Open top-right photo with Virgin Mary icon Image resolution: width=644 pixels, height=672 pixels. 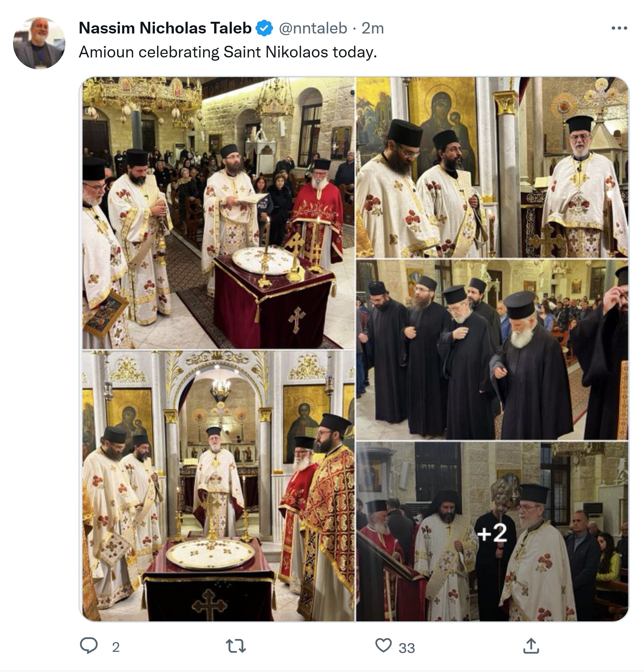[x=492, y=167]
